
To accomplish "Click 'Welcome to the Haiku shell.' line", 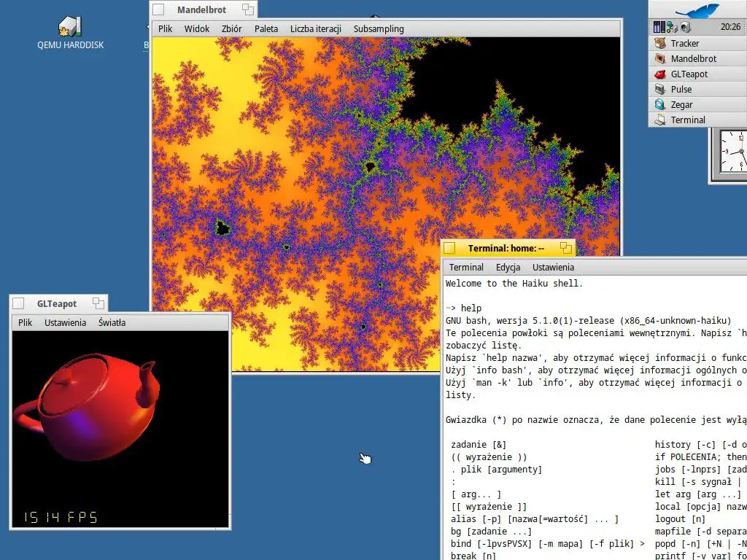I will click(514, 284).
